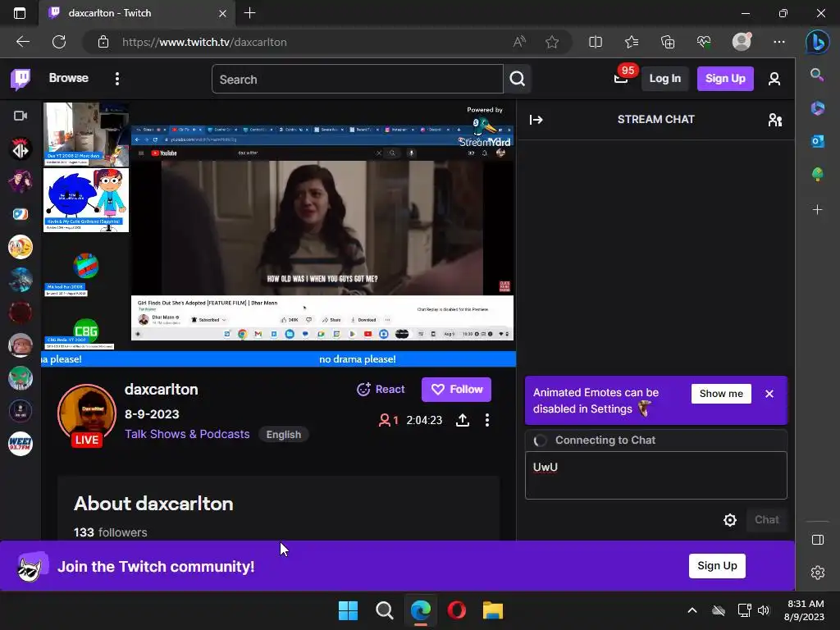Refresh the browser page
This screenshot has width=840, height=630.
coord(59,42)
